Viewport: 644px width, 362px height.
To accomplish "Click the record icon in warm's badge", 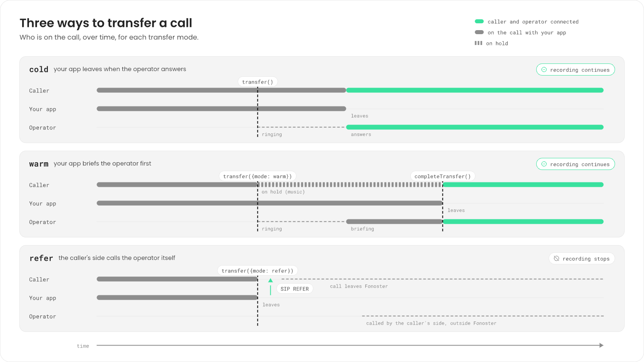I will [544, 164].
